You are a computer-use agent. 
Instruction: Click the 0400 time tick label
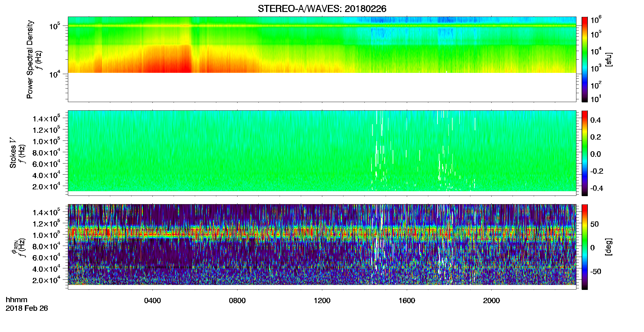152,301
